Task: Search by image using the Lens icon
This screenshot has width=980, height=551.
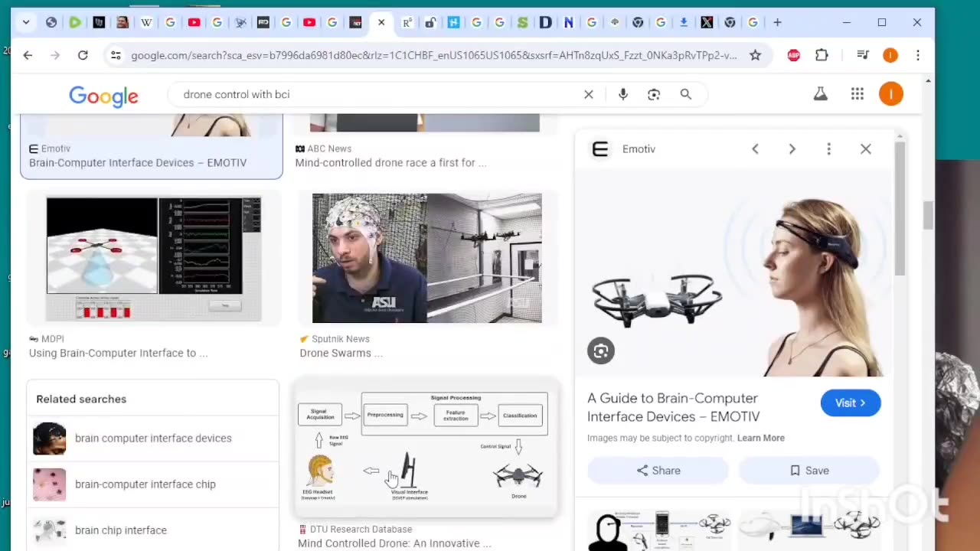Action: coord(654,94)
